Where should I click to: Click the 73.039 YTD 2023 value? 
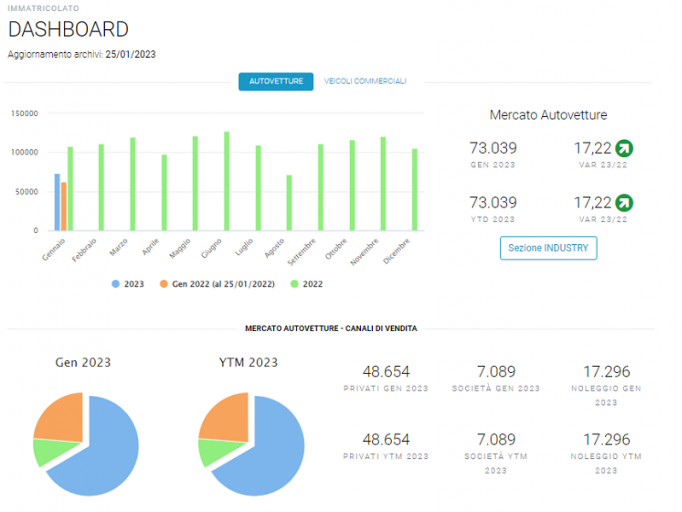[x=493, y=203]
